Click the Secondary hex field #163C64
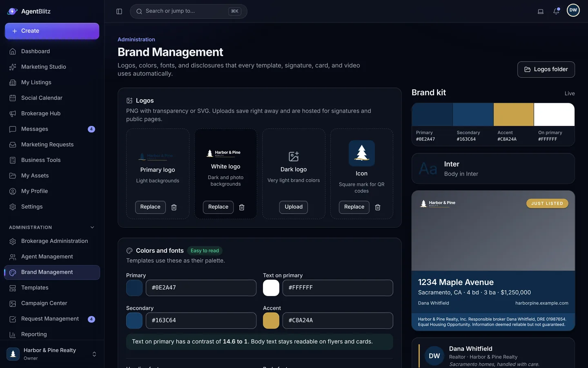This screenshot has height=368, width=588. (201, 321)
